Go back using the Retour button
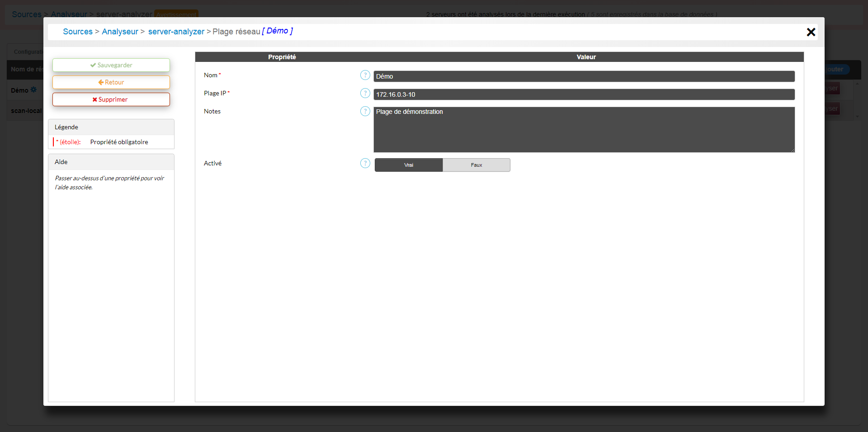Image resolution: width=868 pixels, height=432 pixels. (x=111, y=82)
